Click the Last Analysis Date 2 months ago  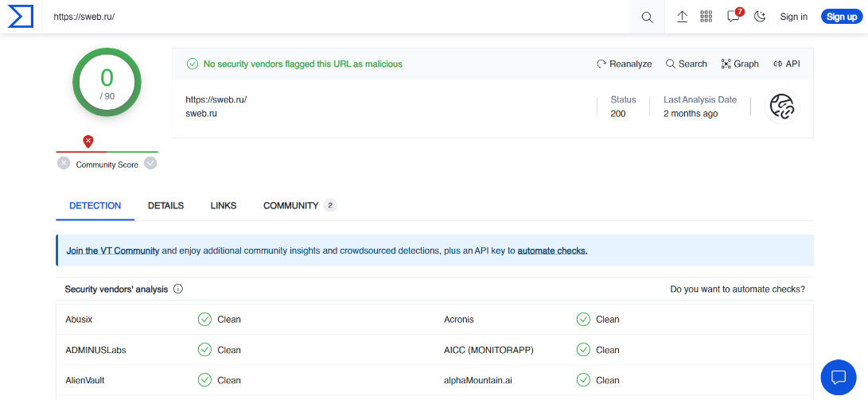pyautogui.click(x=691, y=114)
